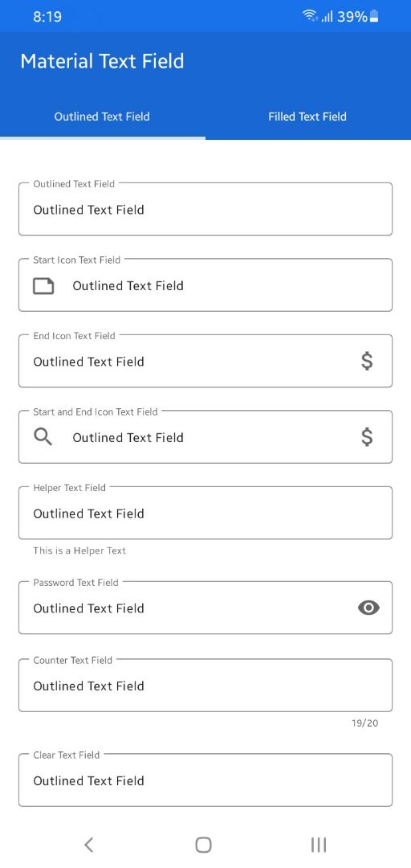The width and height of the screenshot is (411, 868).
Task: Focus the Counter Text Field input
Action: click(x=205, y=686)
